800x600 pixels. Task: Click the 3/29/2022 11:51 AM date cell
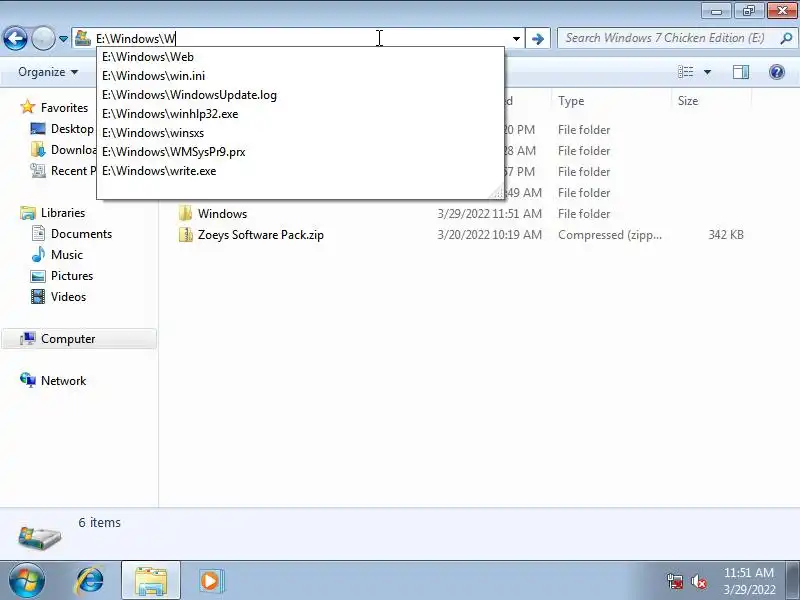(x=489, y=214)
